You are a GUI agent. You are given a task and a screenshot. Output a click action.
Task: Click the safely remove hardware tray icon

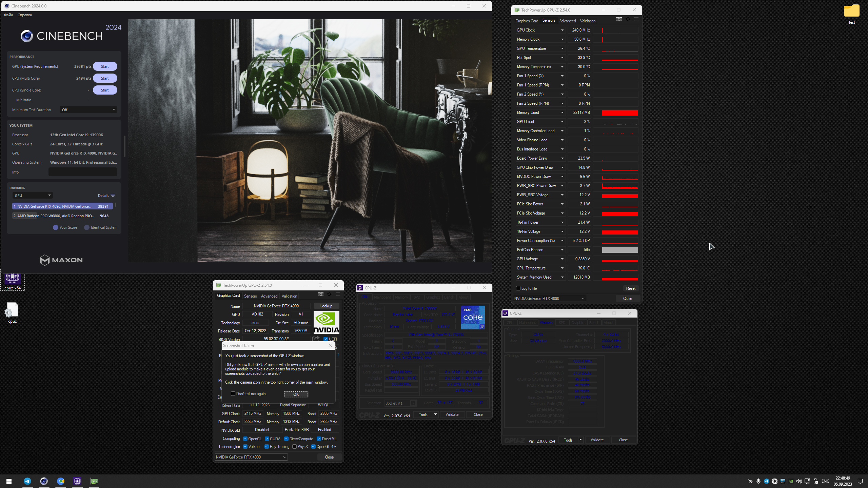(x=815, y=481)
